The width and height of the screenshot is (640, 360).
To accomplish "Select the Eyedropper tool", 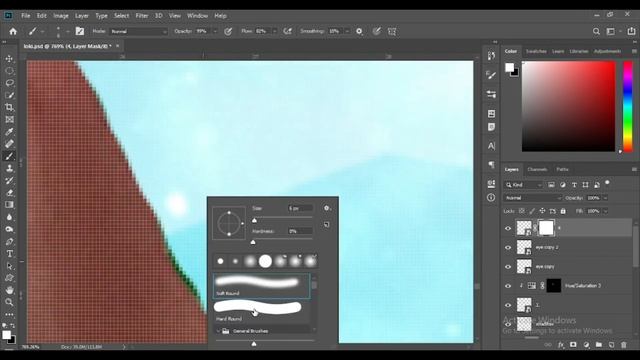I will tap(9, 131).
